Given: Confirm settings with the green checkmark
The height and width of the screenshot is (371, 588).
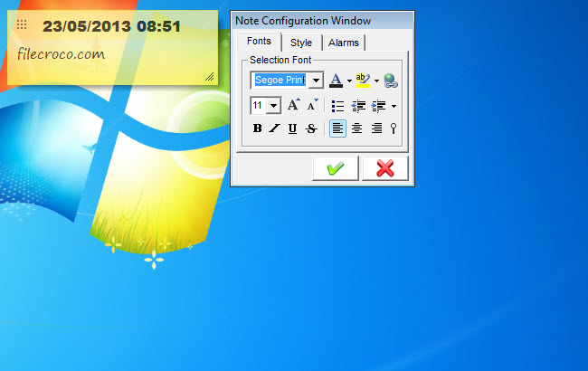Looking at the screenshot, I should 336,168.
